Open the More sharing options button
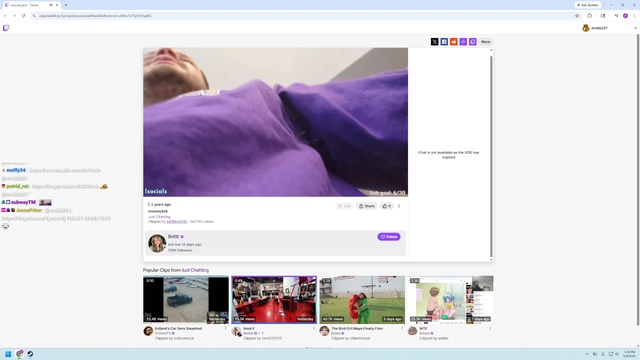Viewport: 640px width, 360px height. pyautogui.click(x=485, y=42)
